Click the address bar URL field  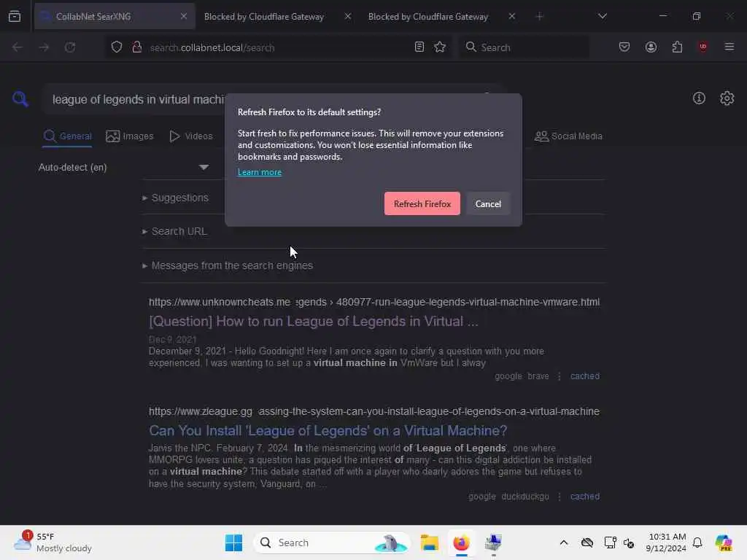pos(276,47)
